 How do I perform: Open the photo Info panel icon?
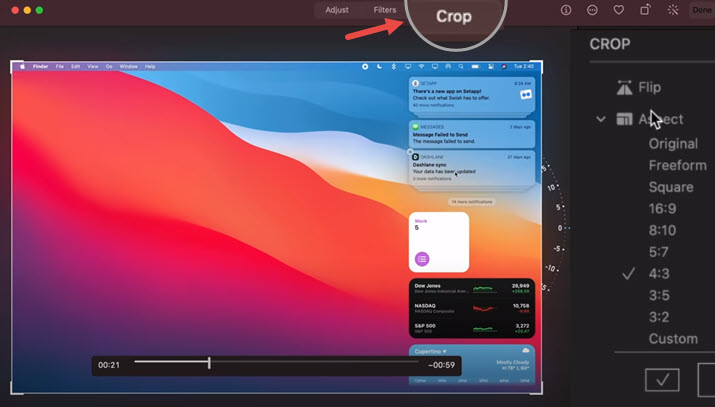[566, 10]
